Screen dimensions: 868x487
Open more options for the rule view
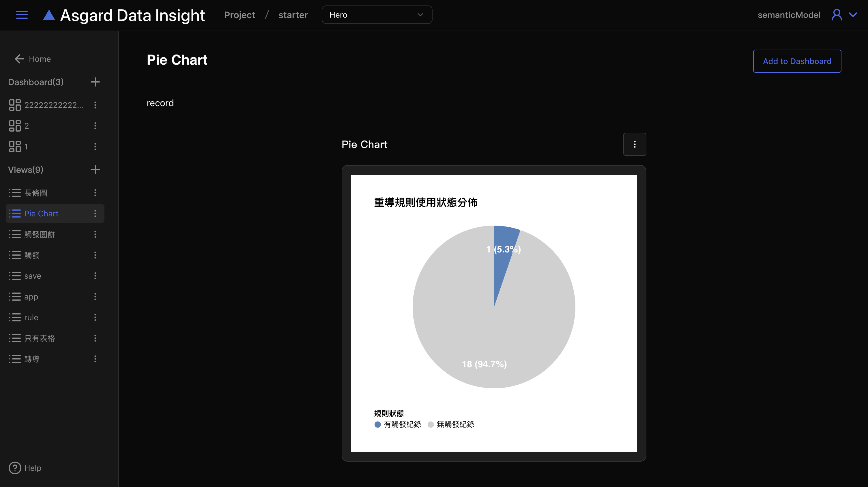(95, 317)
